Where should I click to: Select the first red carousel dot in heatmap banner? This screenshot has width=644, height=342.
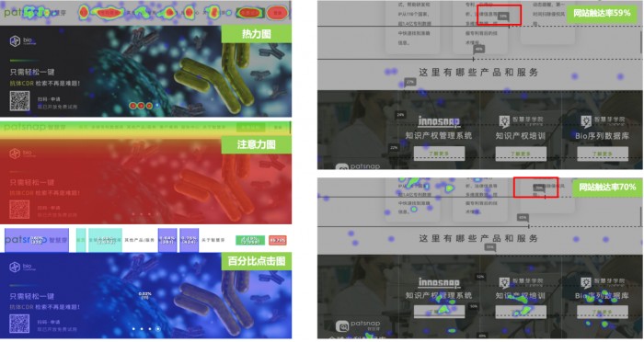coord(132,106)
